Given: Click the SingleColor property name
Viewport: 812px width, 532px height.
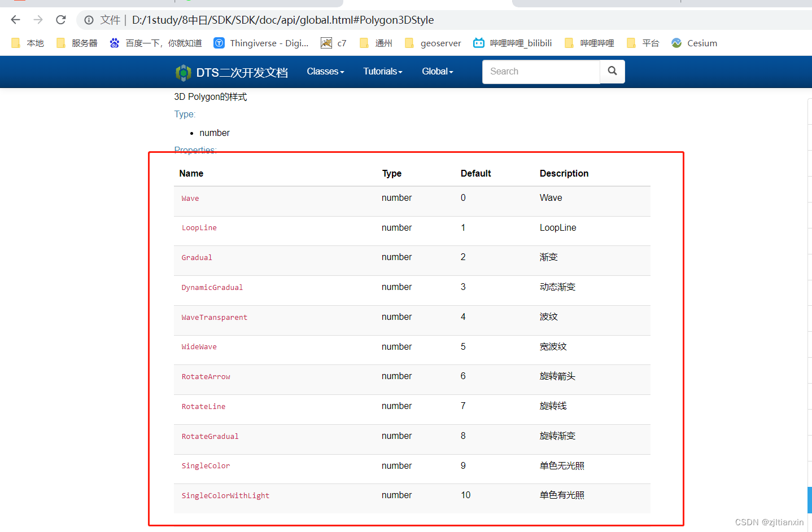Looking at the screenshot, I should (206, 466).
